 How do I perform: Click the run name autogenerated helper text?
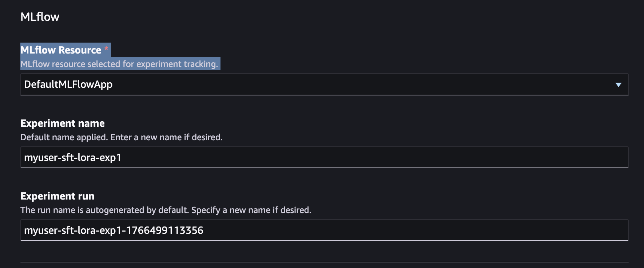pyautogui.click(x=166, y=210)
